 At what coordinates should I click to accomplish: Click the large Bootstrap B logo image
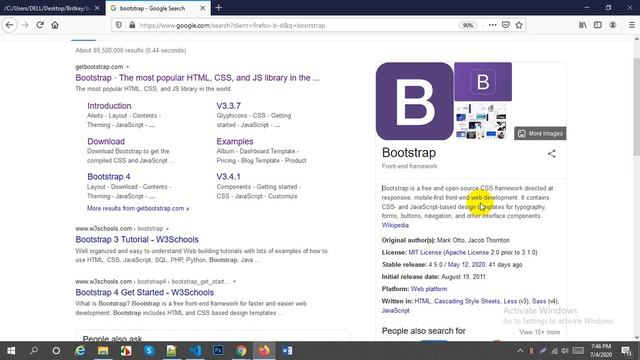[x=414, y=101]
